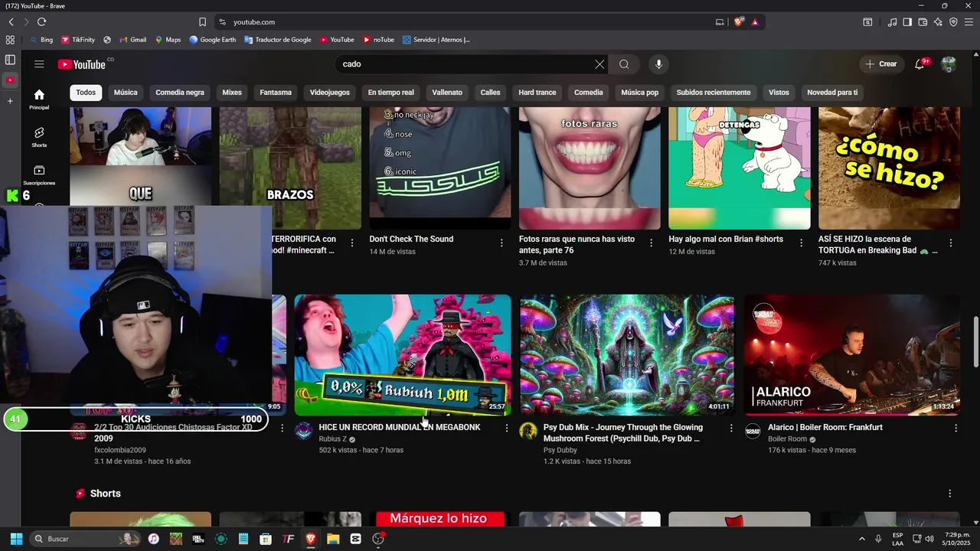Open the Psy Dub mushroom forest thumbnail
Image resolution: width=980 pixels, height=551 pixels.
coord(627,355)
